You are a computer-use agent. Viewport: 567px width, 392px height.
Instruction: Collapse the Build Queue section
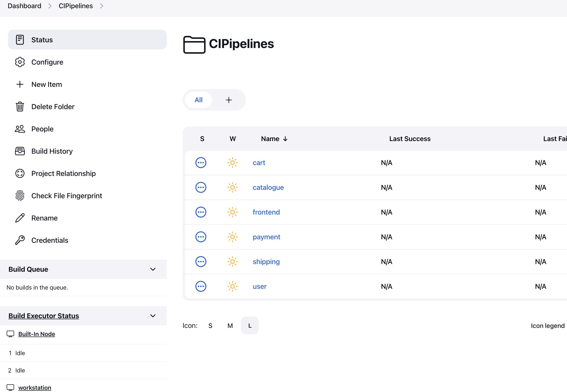click(x=153, y=269)
